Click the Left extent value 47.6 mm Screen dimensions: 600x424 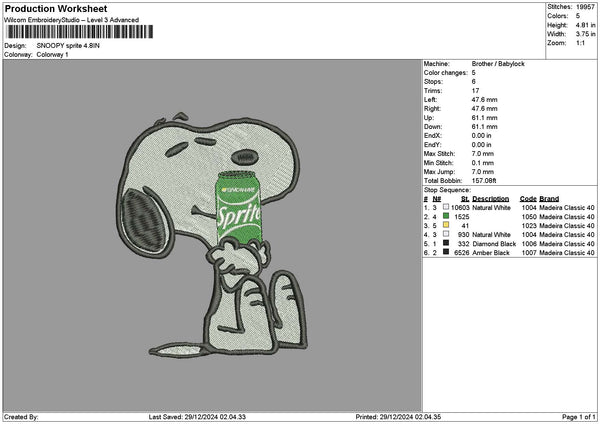click(x=484, y=100)
